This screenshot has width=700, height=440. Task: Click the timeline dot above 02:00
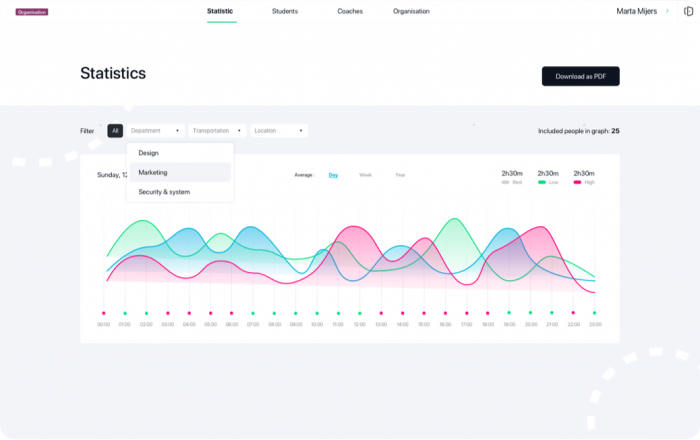pyautogui.click(x=146, y=313)
